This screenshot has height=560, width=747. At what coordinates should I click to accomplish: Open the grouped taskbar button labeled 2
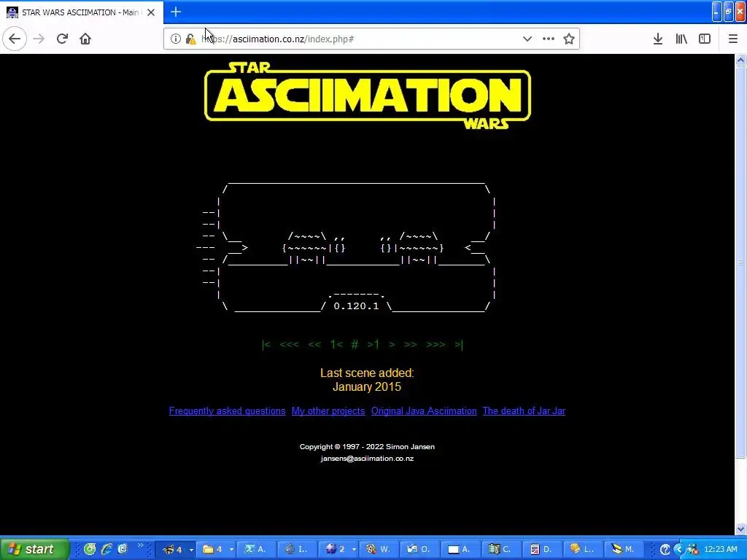pyautogui.click(x=338, y=549)
